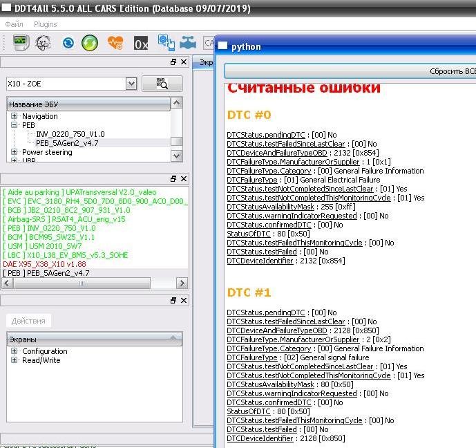This screenshot has width=476, height=448.
Task: Click the orange heart diagnostic icon
Action: point(115,43)
